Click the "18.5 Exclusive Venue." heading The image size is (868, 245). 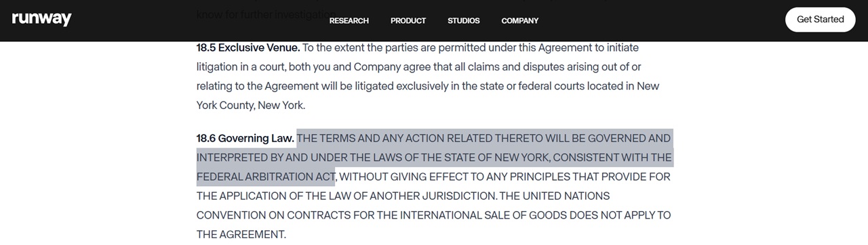pos(248,48)
